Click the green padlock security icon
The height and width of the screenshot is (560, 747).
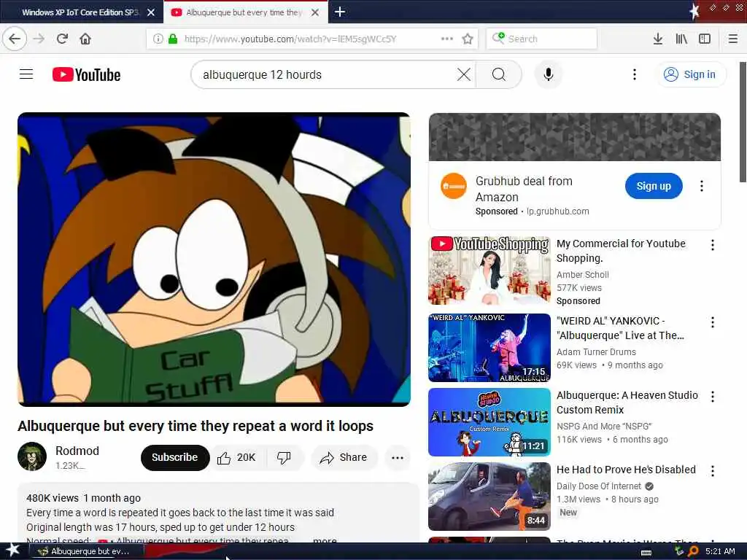click(x=173, y=39)
